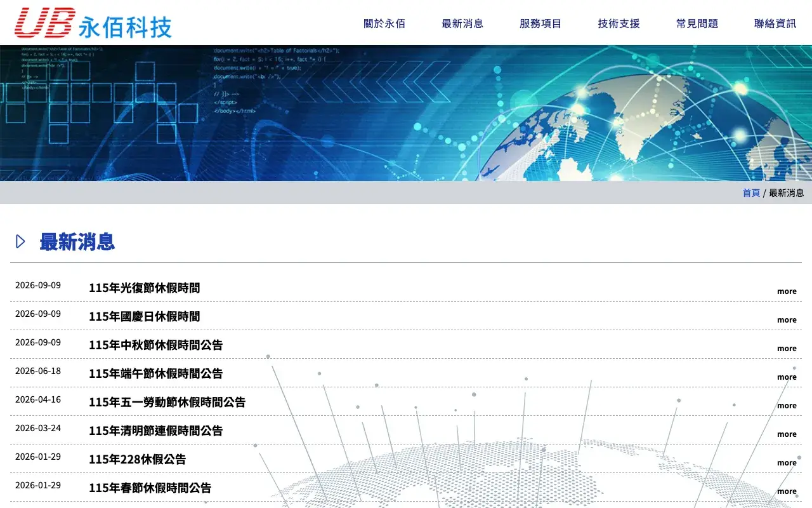The width and height of the screenshot is (812, 508).
Task: Open 115年國慶日休假時間 article
Action: [144, 316]
